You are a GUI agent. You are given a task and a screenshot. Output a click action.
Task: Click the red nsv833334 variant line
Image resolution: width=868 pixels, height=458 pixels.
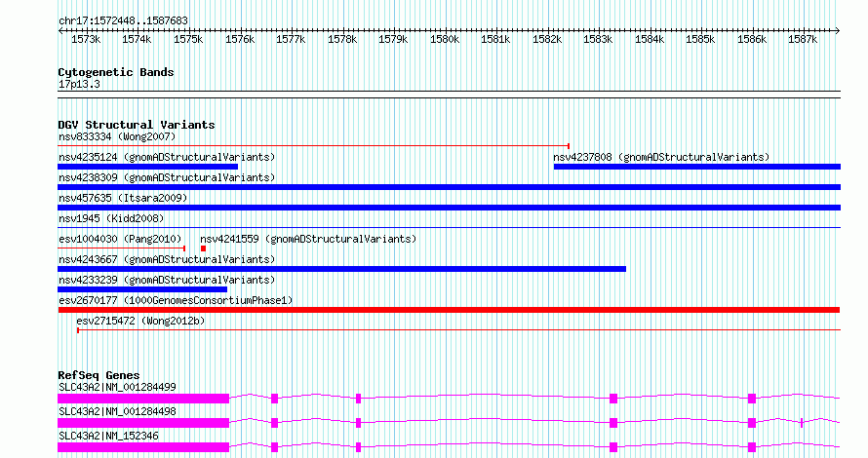point(314,146)
